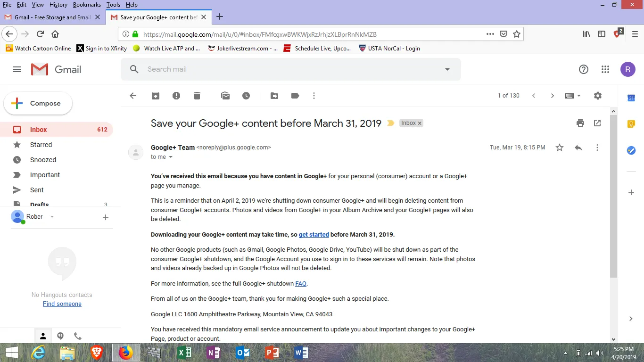Expand recipient details next to 'to me'
The width and height of the screenshot is (644, 362).
click(171, 157)
